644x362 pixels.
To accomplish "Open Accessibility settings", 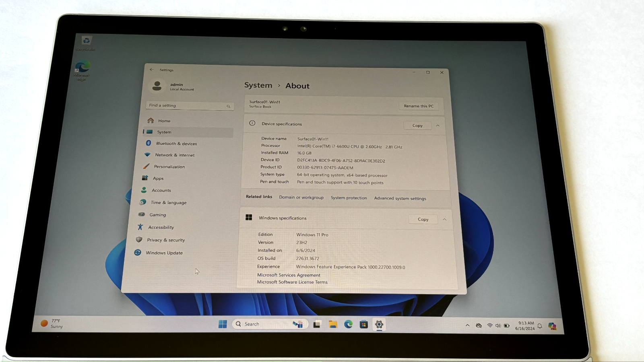I will coord(160,227).
